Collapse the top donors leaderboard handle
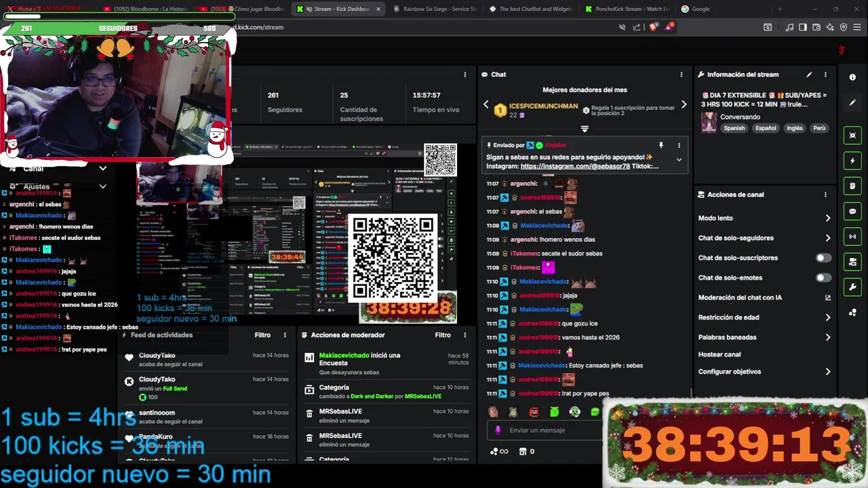The height and width of the screenshot is (488, 868). tap(585, 129)
